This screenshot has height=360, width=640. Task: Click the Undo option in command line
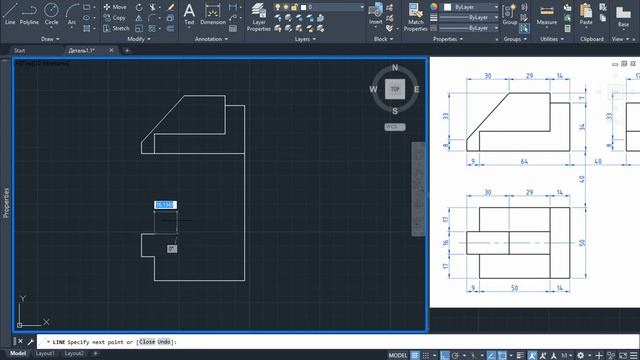click(x=164, y=342)
